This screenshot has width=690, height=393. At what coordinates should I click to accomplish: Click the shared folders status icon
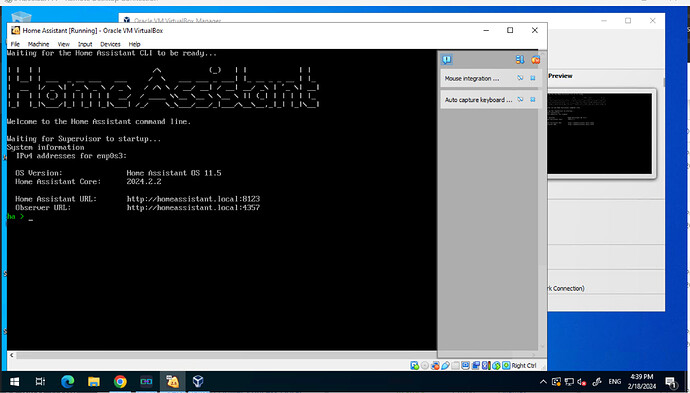(455, 365)
